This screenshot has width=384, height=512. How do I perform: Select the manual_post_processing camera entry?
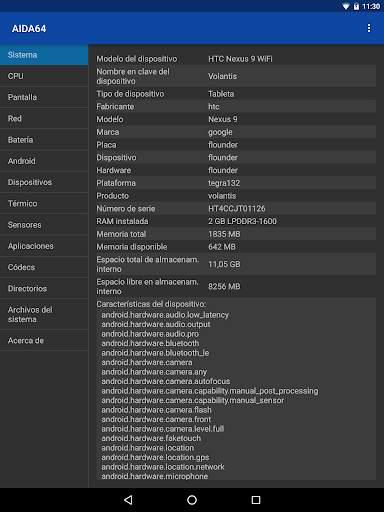coord(210,391)
